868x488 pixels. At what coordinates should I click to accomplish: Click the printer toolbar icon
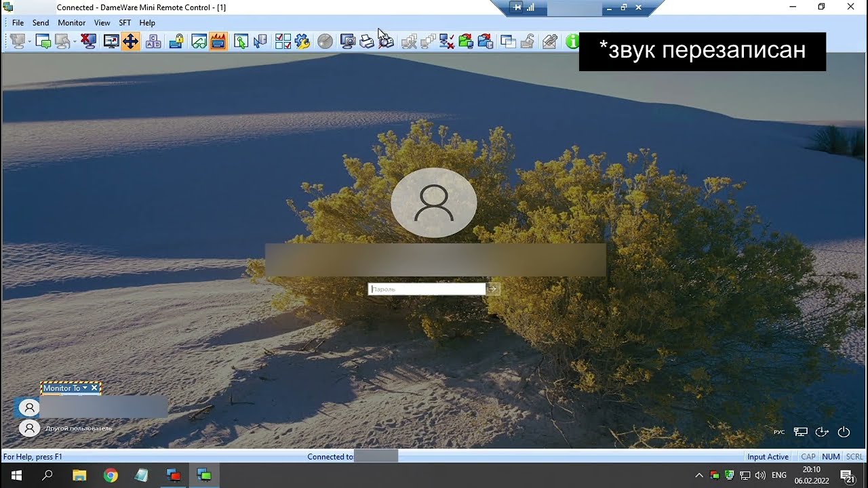pyautogui.click(x=367, y=41)
